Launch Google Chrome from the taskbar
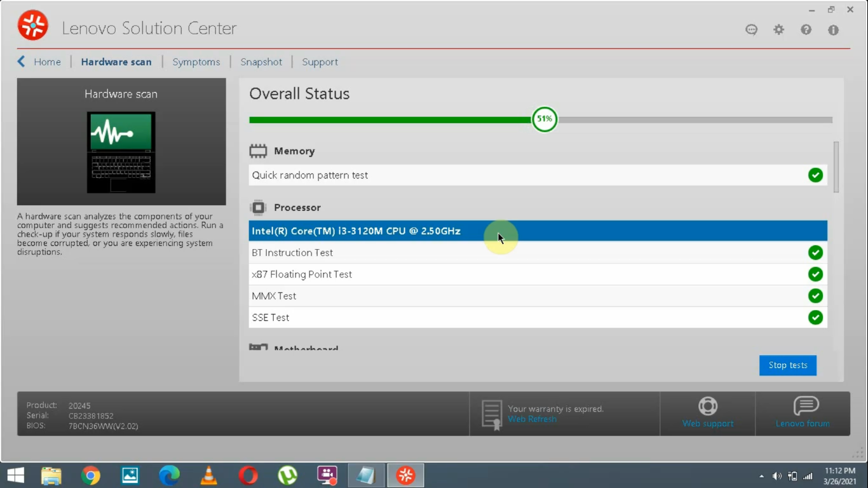 91,475
